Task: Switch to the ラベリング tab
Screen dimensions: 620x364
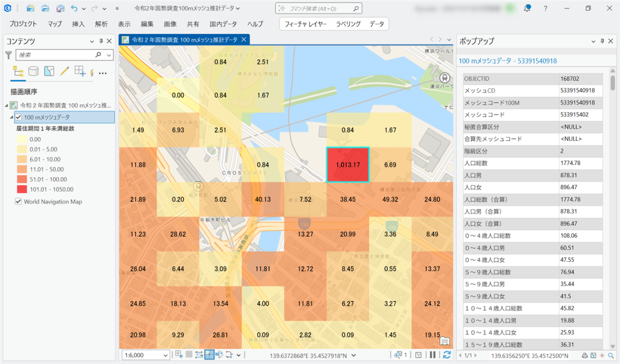Action: pos(348,24)
